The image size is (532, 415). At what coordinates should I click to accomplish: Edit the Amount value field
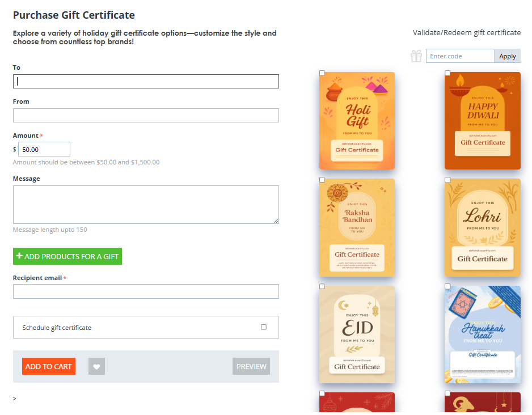[x=44, y=149]
